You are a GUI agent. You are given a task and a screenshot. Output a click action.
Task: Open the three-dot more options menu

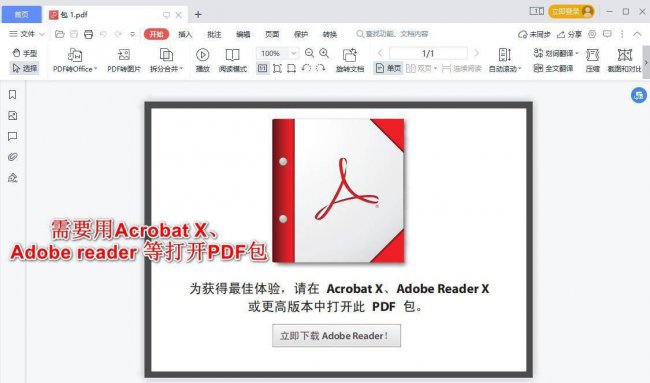coord(622,34)
